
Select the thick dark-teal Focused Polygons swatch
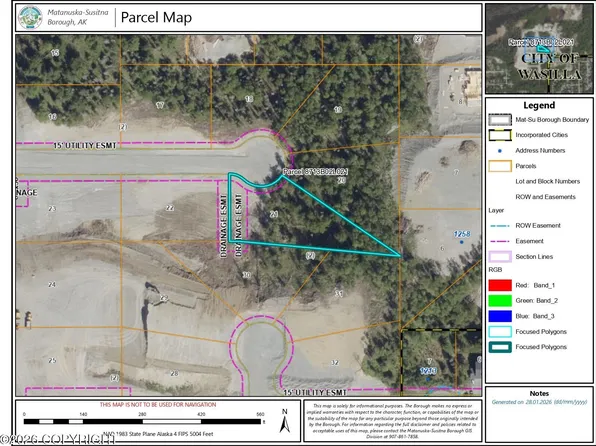[x=500, y=347]
